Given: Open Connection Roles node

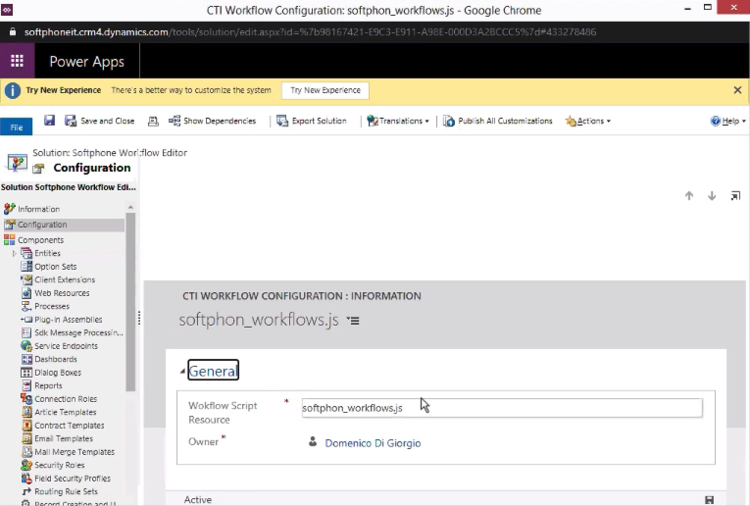Looking at the screenshot, I should (x=66, y=399).
